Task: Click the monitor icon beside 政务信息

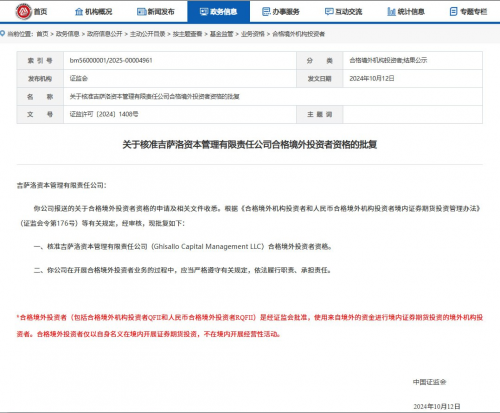Action: coord(204,12)
